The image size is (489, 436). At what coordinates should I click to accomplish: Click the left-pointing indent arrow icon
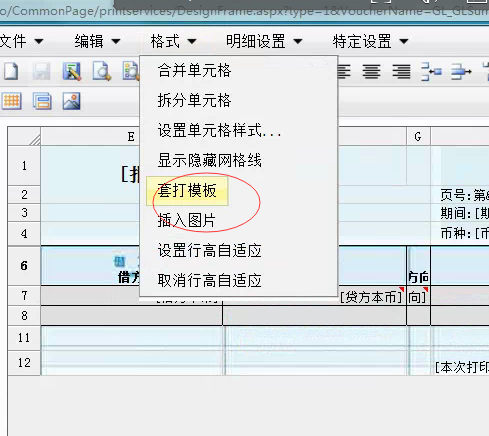431,71
